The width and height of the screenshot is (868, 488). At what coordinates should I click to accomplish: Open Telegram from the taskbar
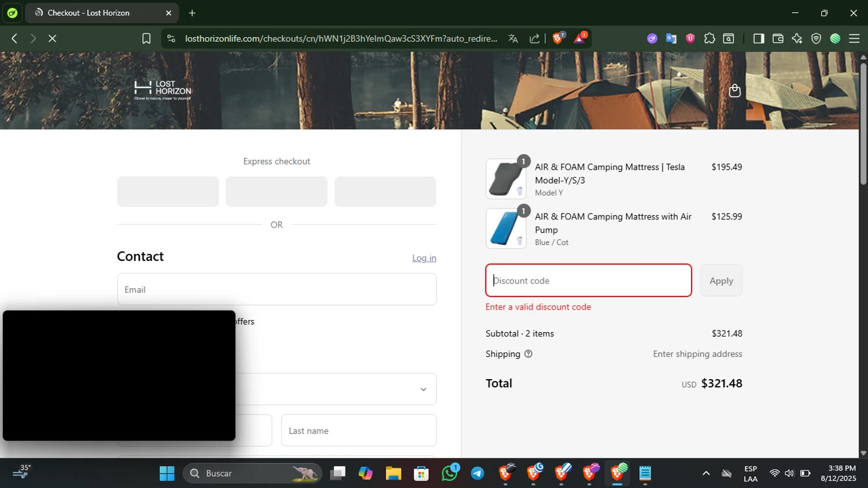click(477, 474)
